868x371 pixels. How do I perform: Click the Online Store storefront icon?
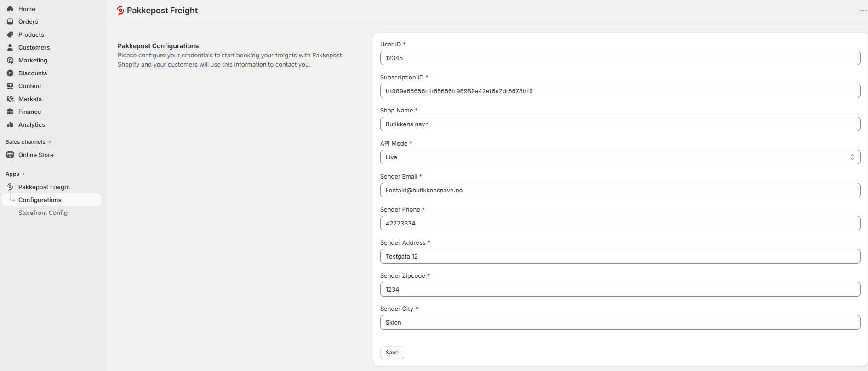tap(10, 155)
